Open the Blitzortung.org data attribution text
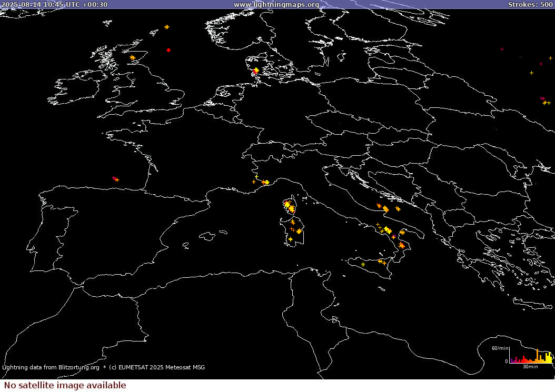 pyautogui.click(x=51, y=367)
